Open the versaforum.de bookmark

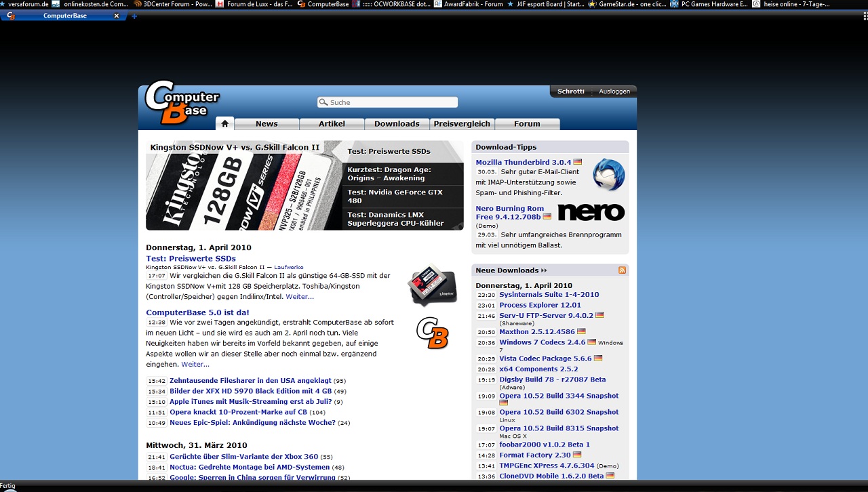coord(24,4)
